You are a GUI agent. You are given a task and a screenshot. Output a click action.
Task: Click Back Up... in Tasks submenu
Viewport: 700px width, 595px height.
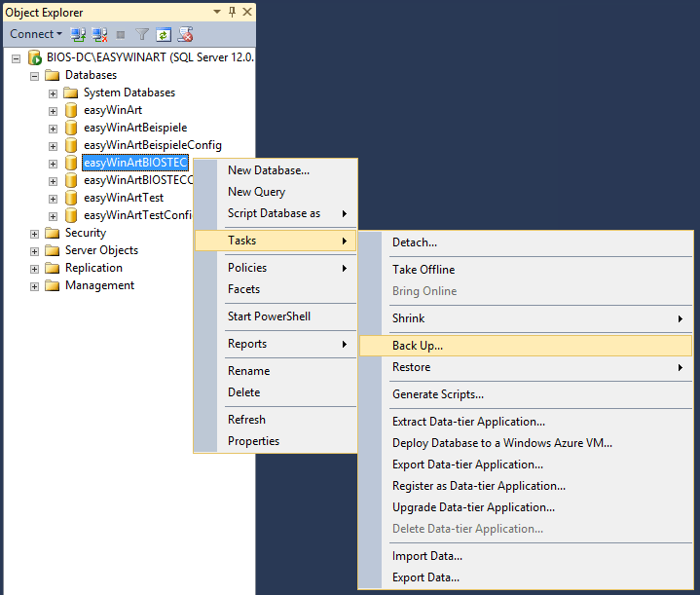point(526,346)
